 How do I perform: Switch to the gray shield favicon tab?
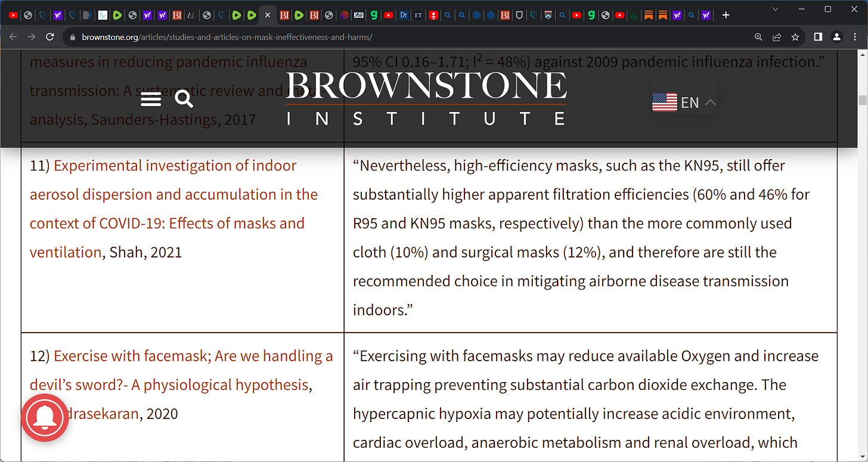(x=519, y=15)
